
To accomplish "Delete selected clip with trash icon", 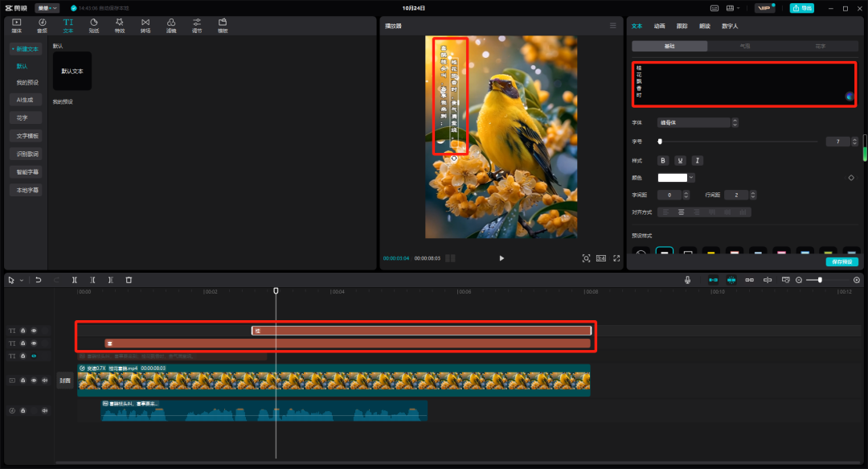I will tap(129, 280).
